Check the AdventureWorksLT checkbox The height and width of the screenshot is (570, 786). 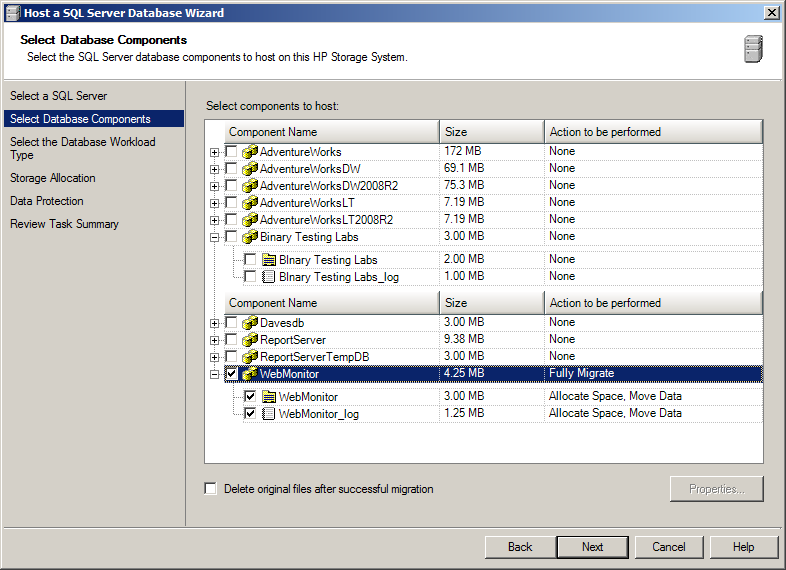[231, 202]
